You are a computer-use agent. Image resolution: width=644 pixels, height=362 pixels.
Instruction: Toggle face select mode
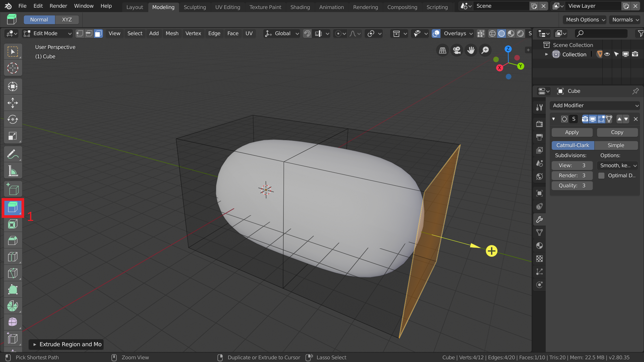pyautogui.click(x=98, y=34)
